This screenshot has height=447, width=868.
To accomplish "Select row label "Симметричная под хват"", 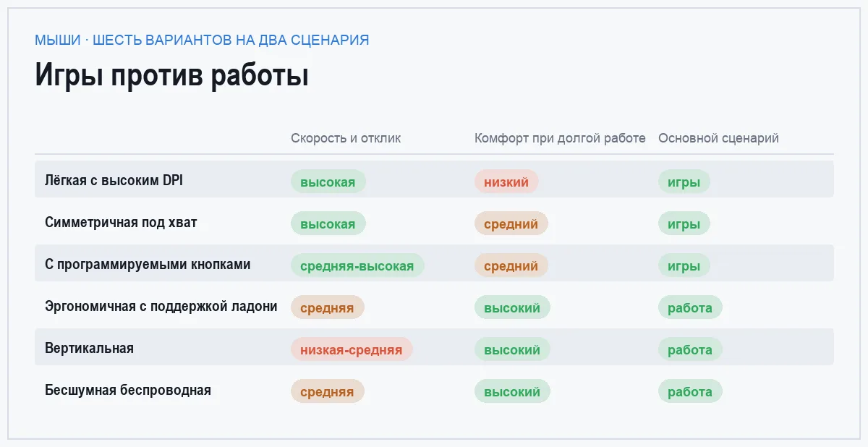I will click(121, 223).
